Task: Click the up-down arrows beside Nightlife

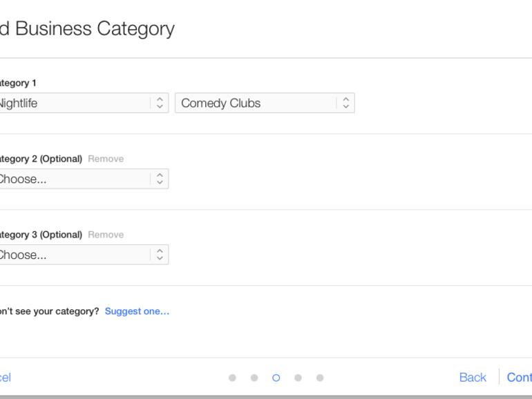Action: coord(160,103)
